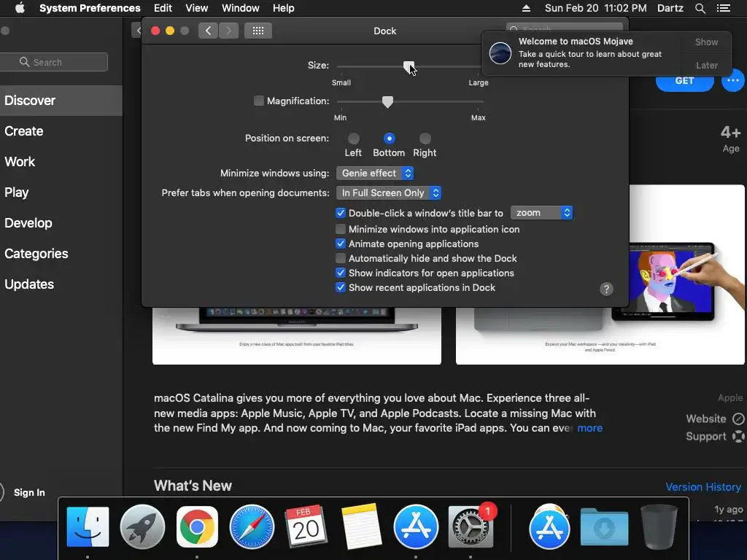Screen dimensions: 747x560
Task: Open Google Chrome from the Dock
Action: pos(197,526)
